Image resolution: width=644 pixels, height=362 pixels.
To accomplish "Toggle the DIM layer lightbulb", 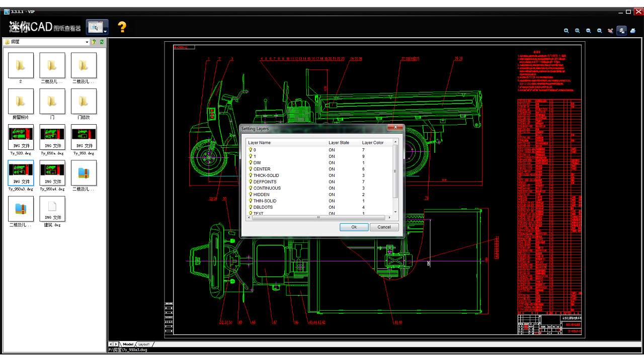I will [x=250, y=163].
